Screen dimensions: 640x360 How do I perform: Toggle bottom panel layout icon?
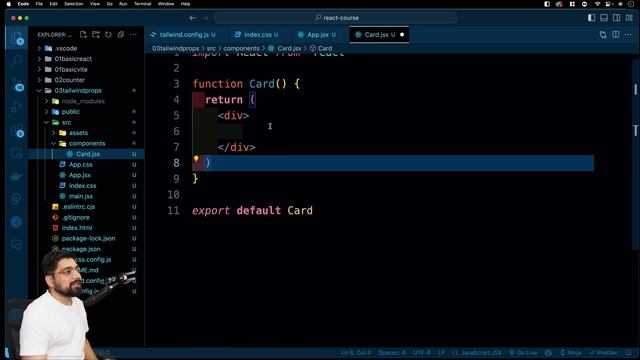pos(604,18)
